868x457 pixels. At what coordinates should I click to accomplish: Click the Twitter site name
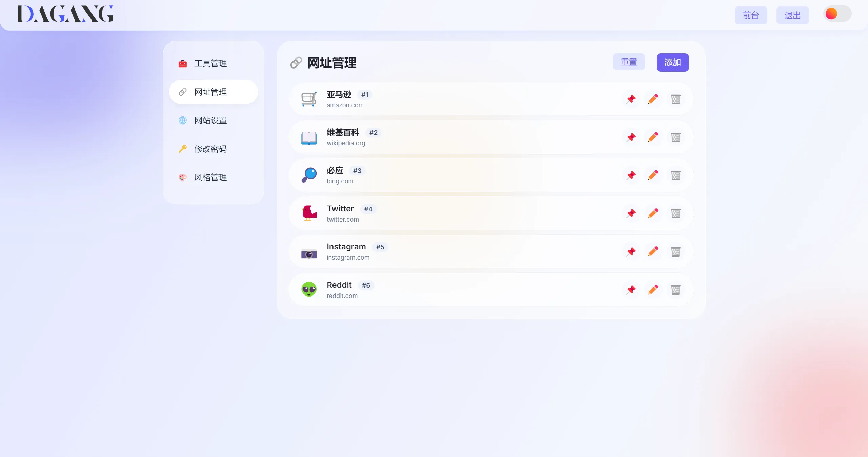click(340, 209)
